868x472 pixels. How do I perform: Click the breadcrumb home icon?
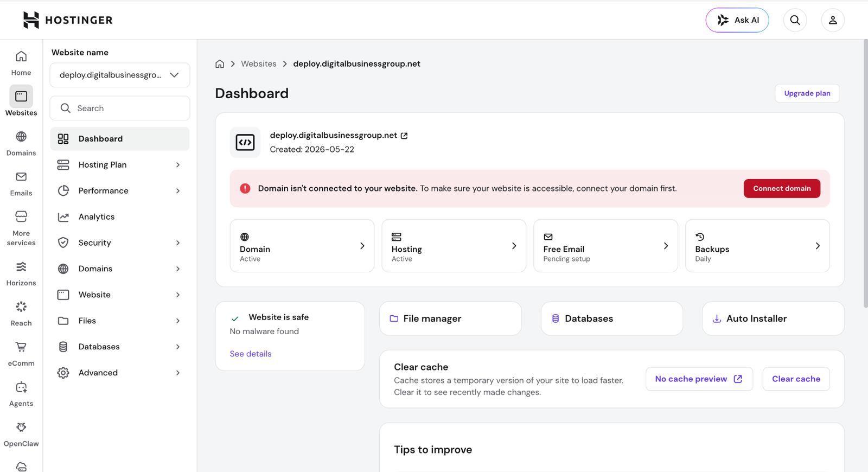[x=220, y=64]
